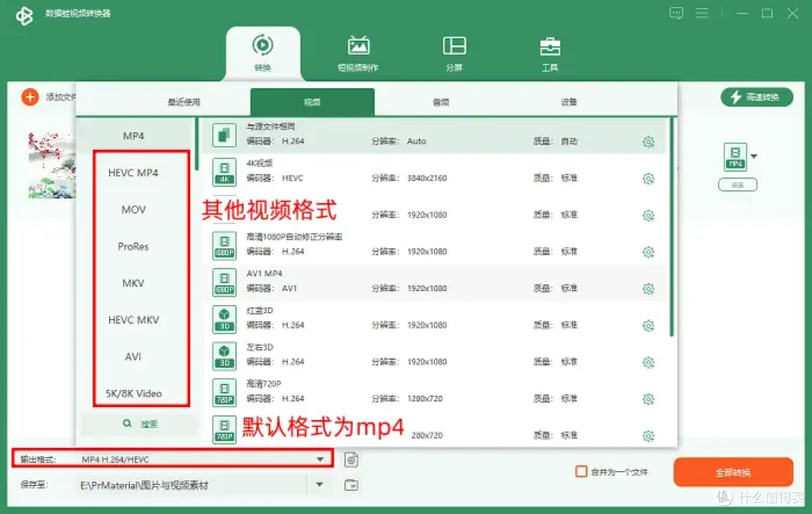Open the hamburger menu in title bar

click(x=702, y=13)
